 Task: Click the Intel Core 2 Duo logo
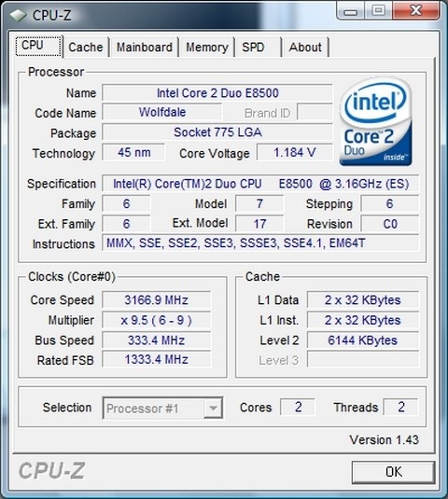point(376,122)
